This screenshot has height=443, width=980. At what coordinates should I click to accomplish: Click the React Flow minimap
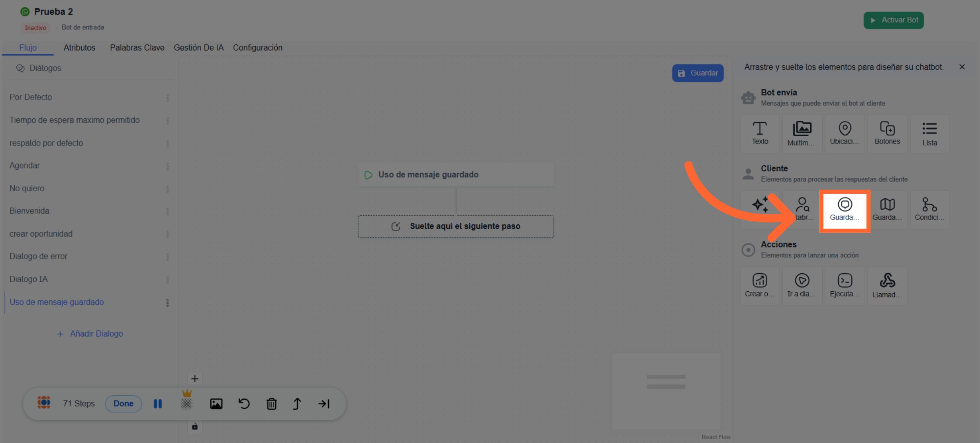[x=666, y=390]
